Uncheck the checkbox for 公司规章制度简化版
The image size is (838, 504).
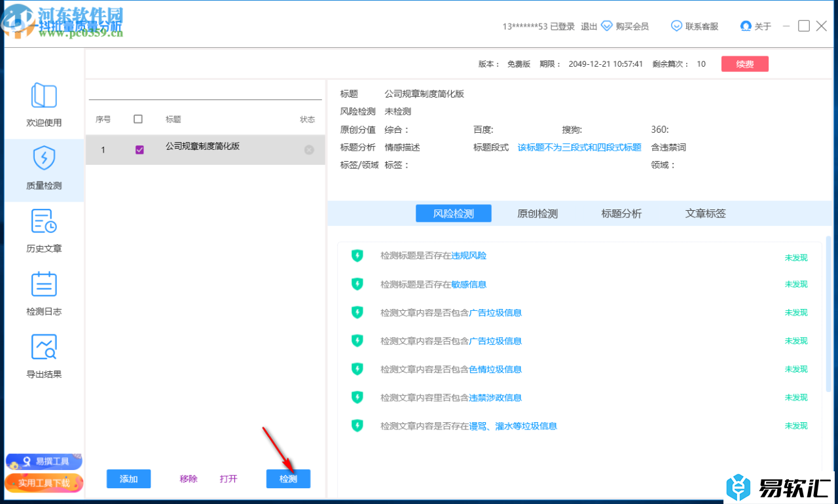139,150
